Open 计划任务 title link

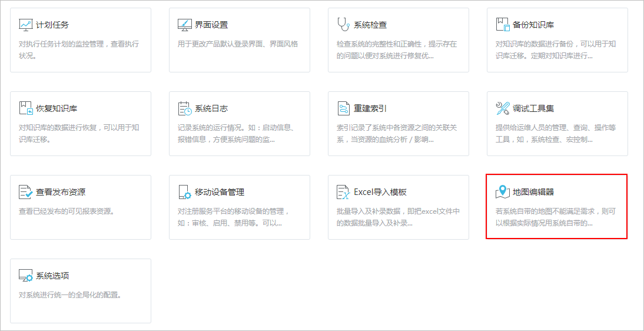(x=52, y=25)
